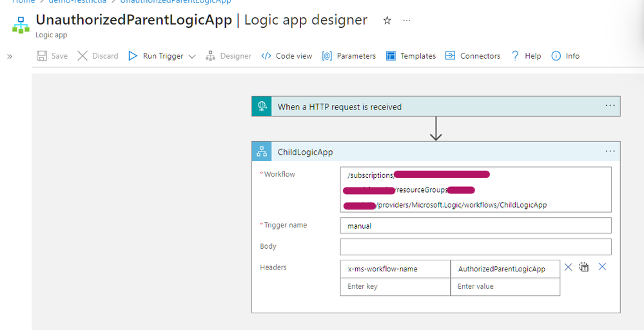Click the 'Enter value' header field
The image size is (644, 330).
pos(505,286)
